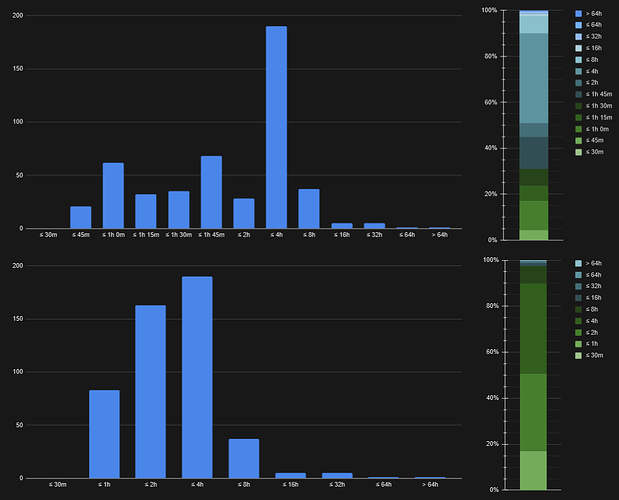
Task: Click the ≤ 30m swatch in bottom legend
Action: [x=578, y=356]
